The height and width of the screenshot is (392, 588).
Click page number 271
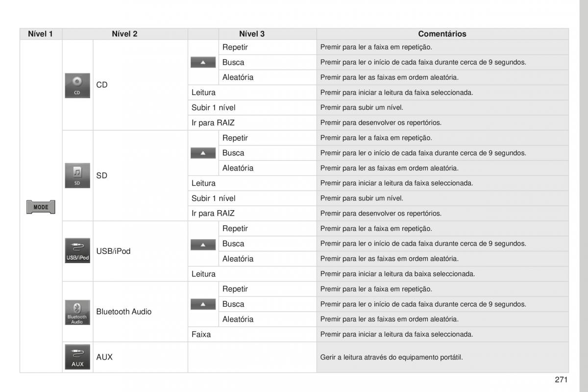click(x=562, y=380)
